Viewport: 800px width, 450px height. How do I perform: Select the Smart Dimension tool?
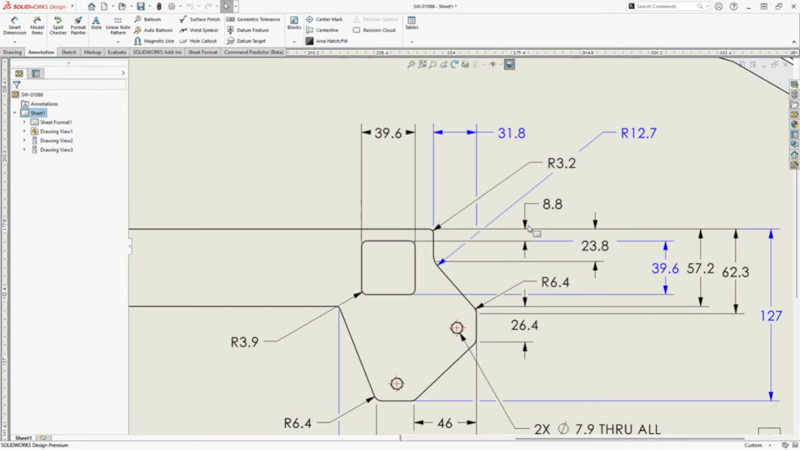click(x=15, y=25)
